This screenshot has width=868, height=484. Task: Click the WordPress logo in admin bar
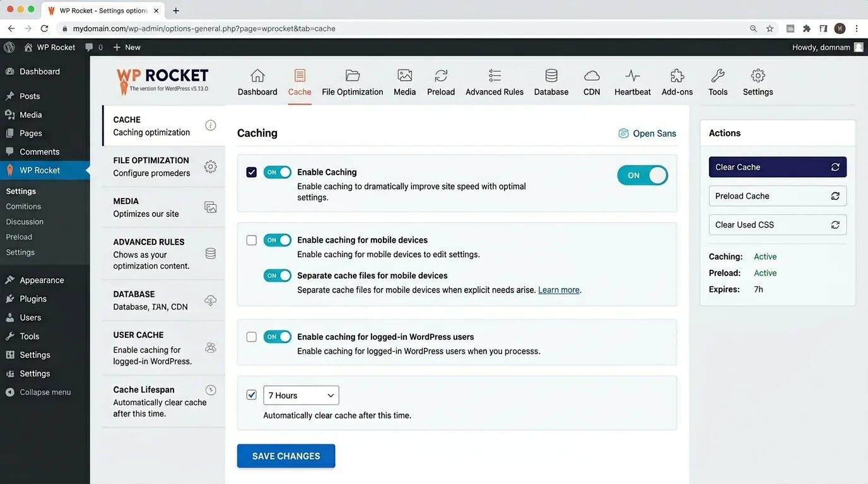(x=9, y=47)
